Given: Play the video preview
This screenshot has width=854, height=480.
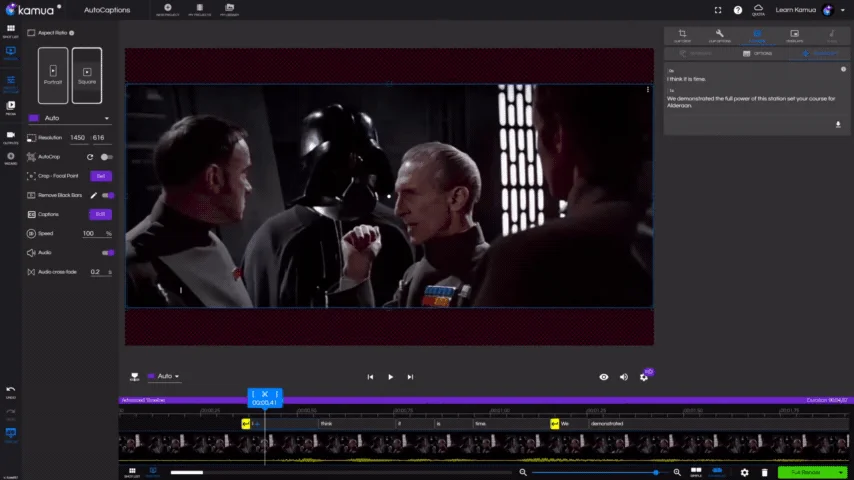Looking at the screenshot, I should click(x=391, y=377).
